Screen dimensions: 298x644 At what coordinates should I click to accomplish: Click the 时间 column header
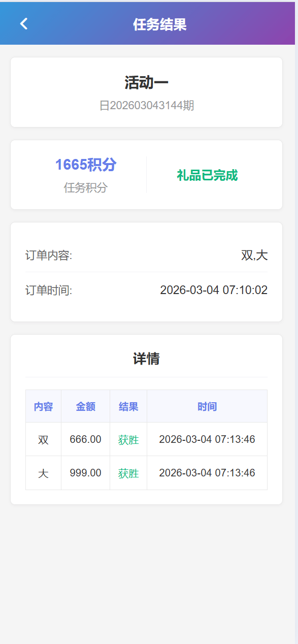[x=207, y=406]
